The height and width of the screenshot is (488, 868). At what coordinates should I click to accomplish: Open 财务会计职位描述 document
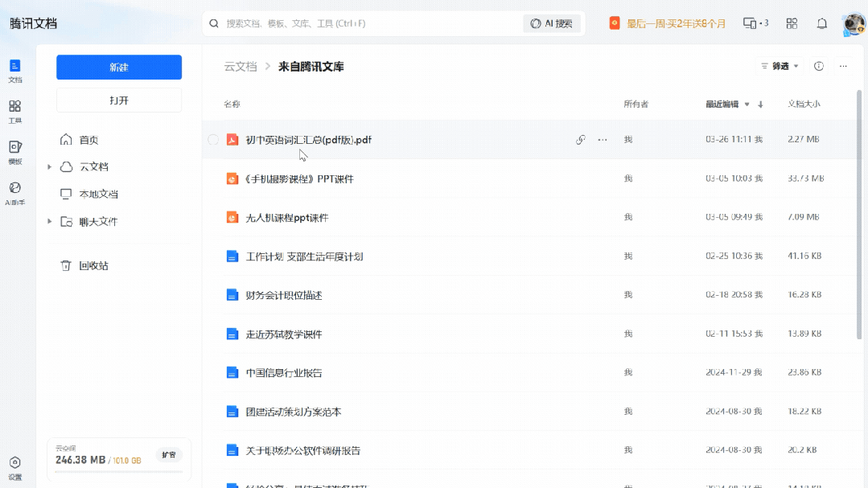(x=284, y=295)
